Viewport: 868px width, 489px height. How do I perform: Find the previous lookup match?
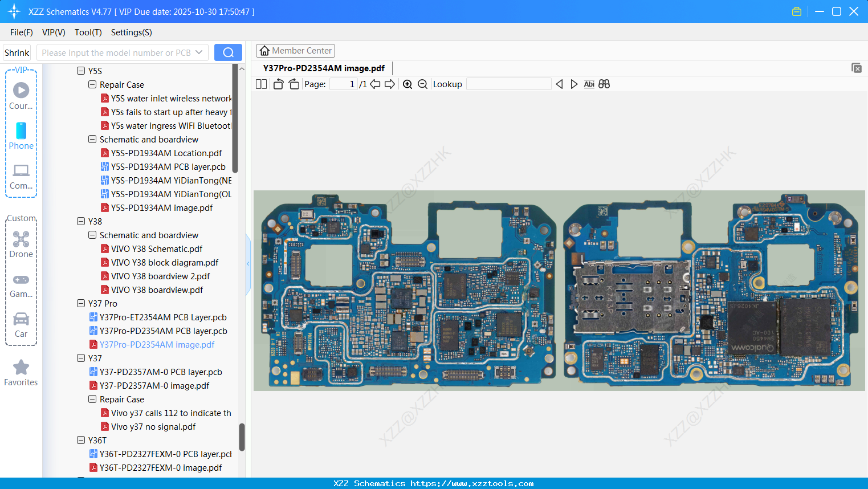tap(559, 84)
